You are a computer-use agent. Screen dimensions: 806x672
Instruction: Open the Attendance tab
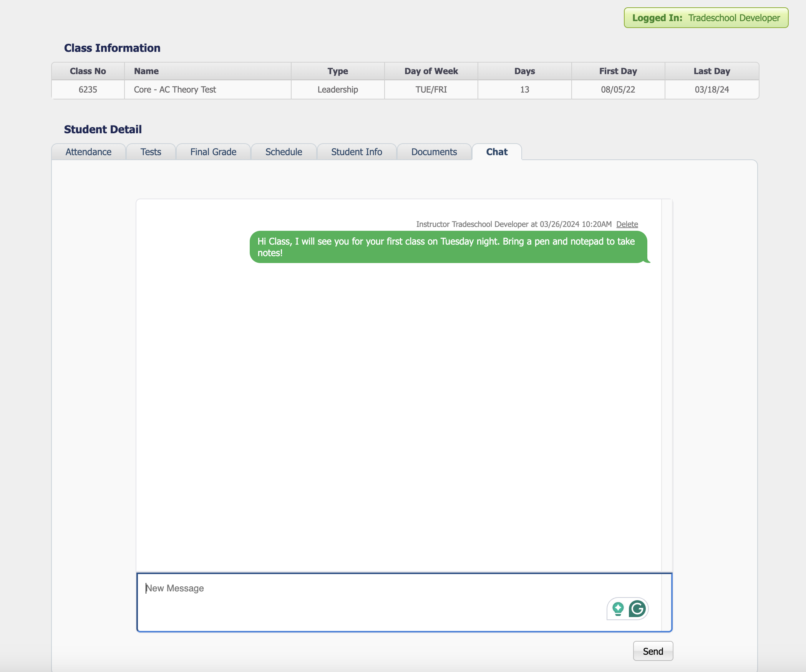pos(88,152)
